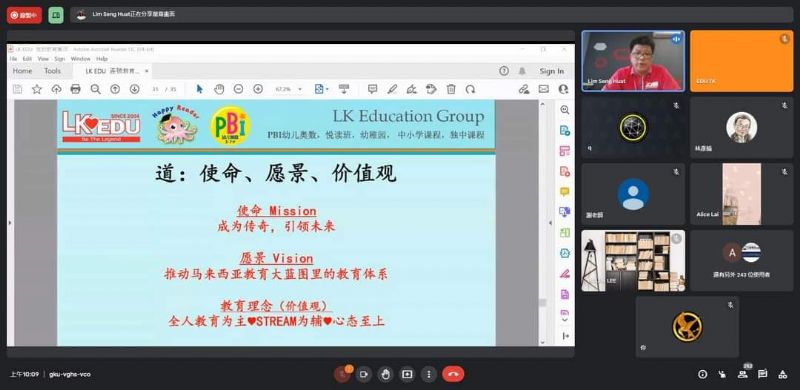Click the PDF vertical scrollbar

pyautogui.click(x=543, y=223)
